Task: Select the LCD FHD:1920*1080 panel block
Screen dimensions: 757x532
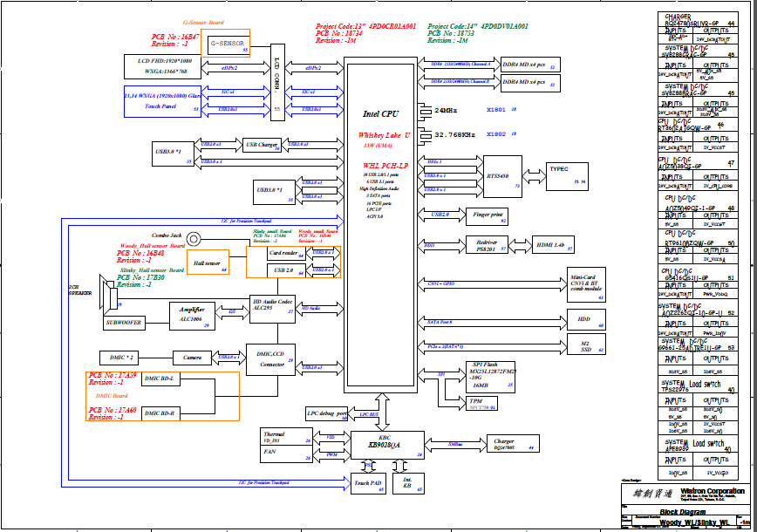Action: 163,66
